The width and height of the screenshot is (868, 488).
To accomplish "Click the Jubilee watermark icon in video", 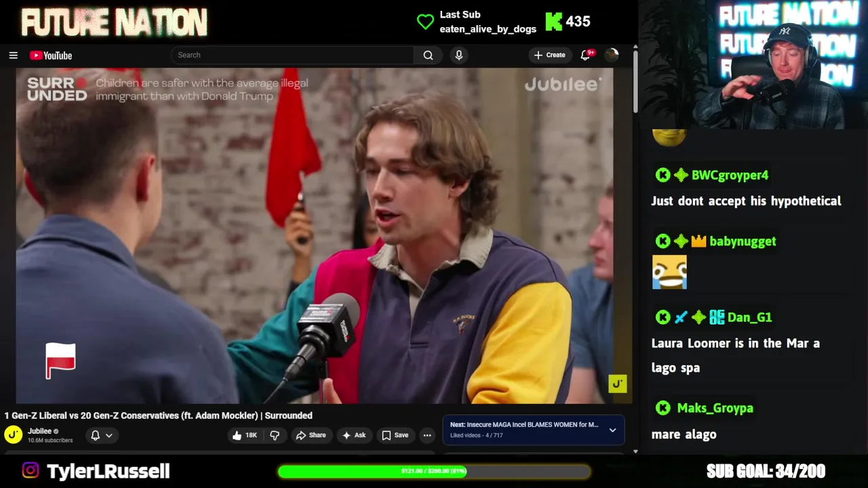I will click(617, 384).
